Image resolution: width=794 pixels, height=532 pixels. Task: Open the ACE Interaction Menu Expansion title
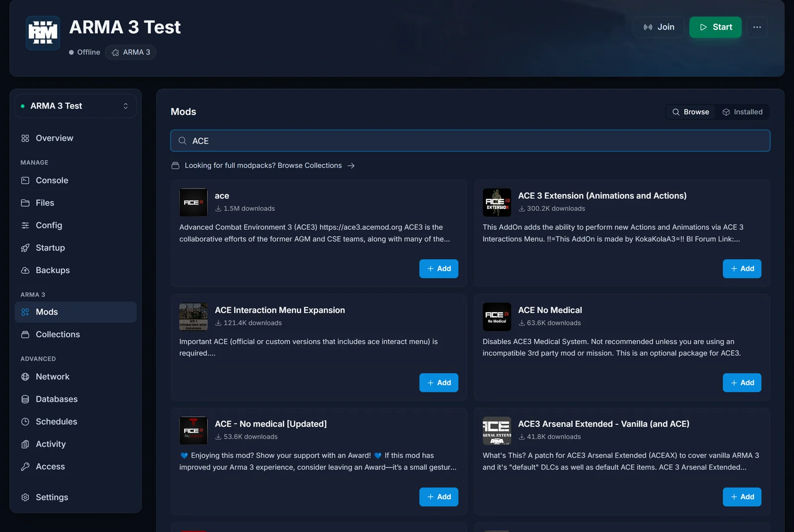click(x=280, y=310)
